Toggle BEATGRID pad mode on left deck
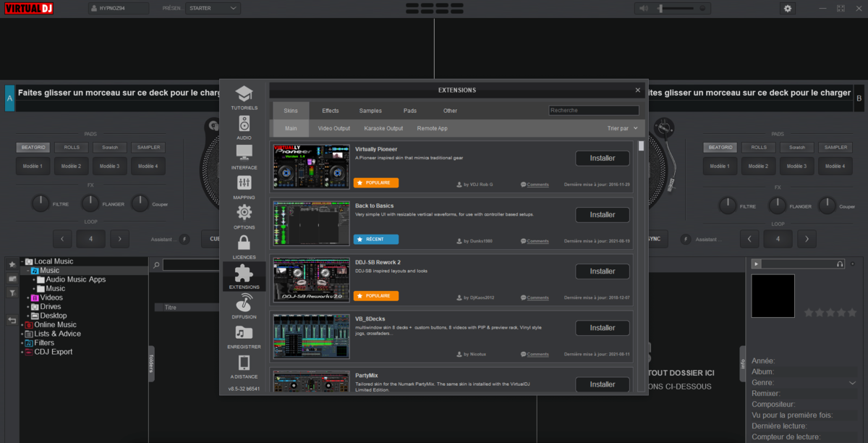 [x=33, y=147]
